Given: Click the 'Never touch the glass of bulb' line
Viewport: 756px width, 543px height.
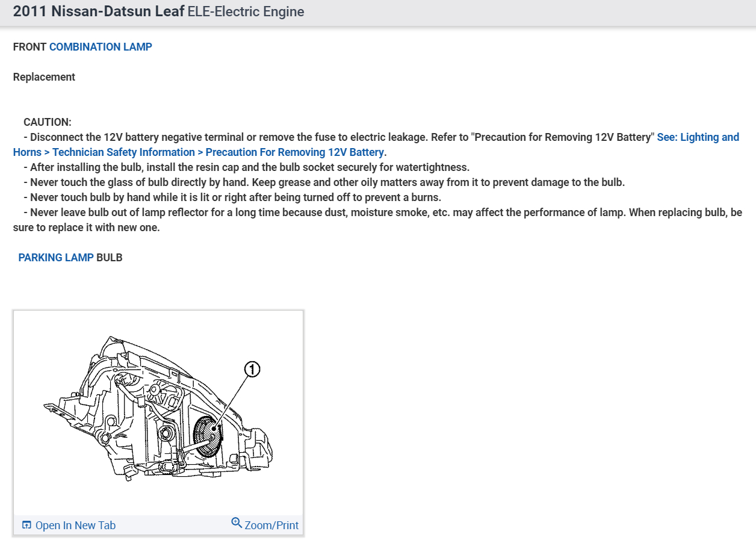Looking at the screenshot, I should [324, 182].
